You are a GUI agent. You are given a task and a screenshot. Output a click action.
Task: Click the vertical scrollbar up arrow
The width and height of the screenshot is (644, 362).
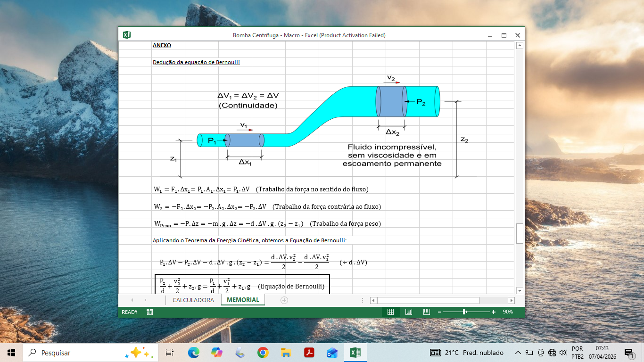(520, 46)
